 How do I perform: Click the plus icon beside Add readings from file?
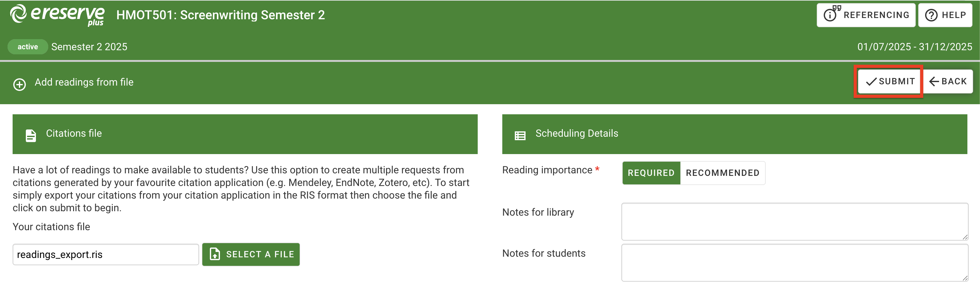[x=19, y=85]
